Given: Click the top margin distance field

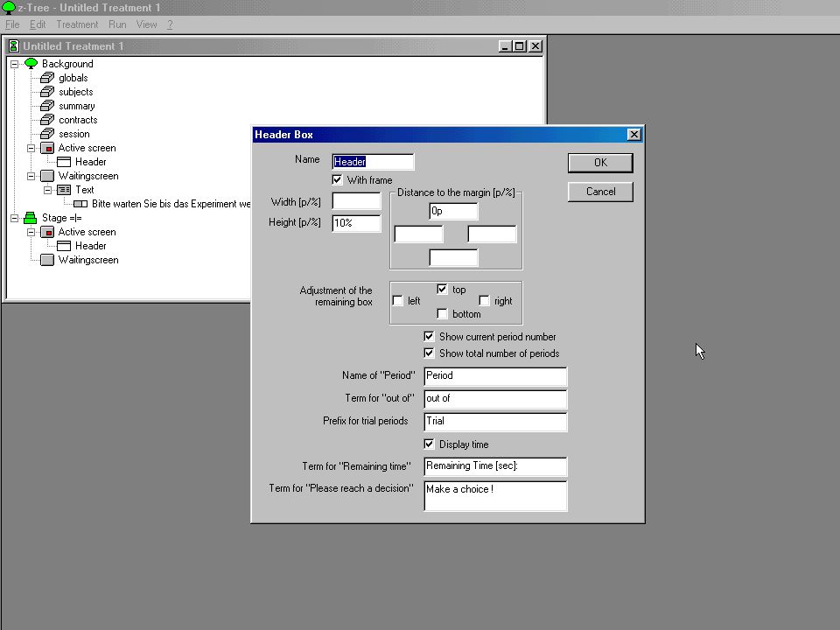Looking at the screenshot, I should point(453,211).
